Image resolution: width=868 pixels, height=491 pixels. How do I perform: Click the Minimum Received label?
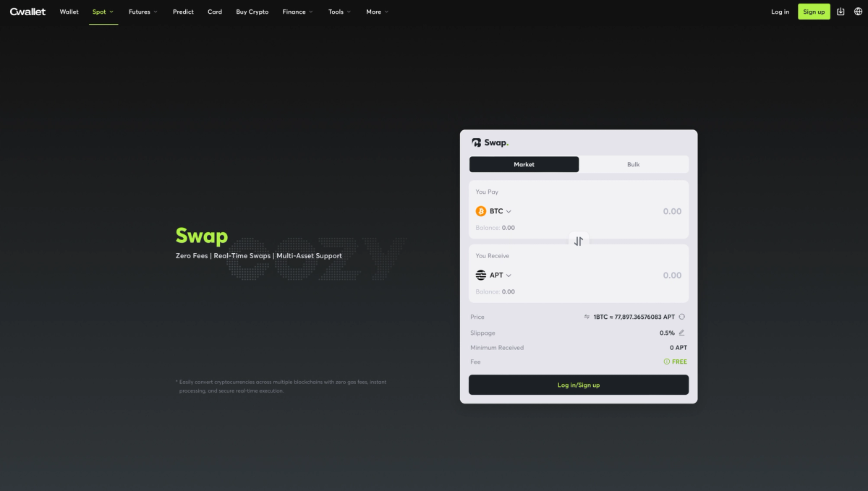point(497,348)
